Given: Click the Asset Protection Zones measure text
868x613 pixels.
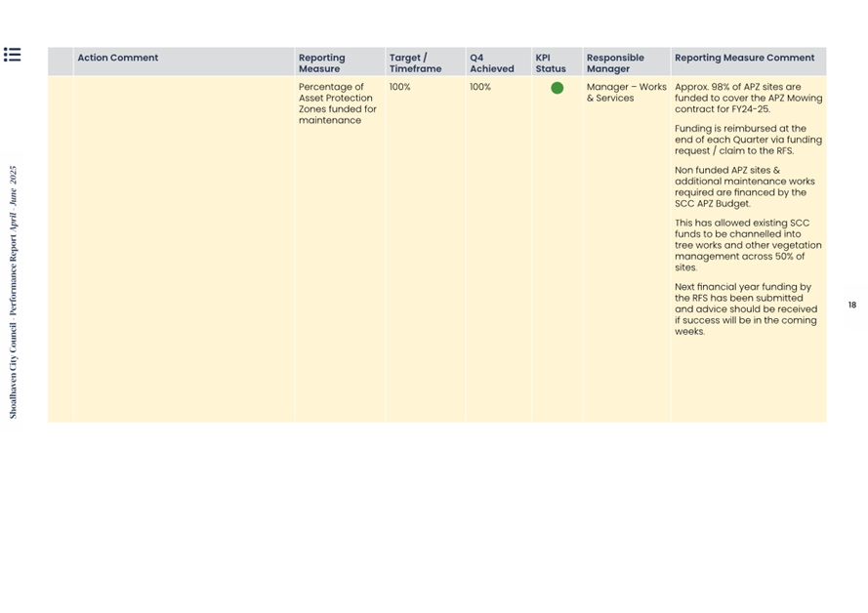Looking at the screenshot, I should (x=337, y=103).
